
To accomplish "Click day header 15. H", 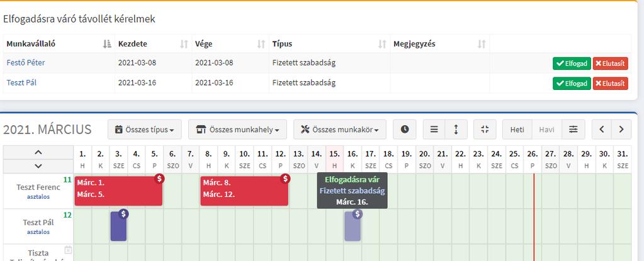I will 335,159.
